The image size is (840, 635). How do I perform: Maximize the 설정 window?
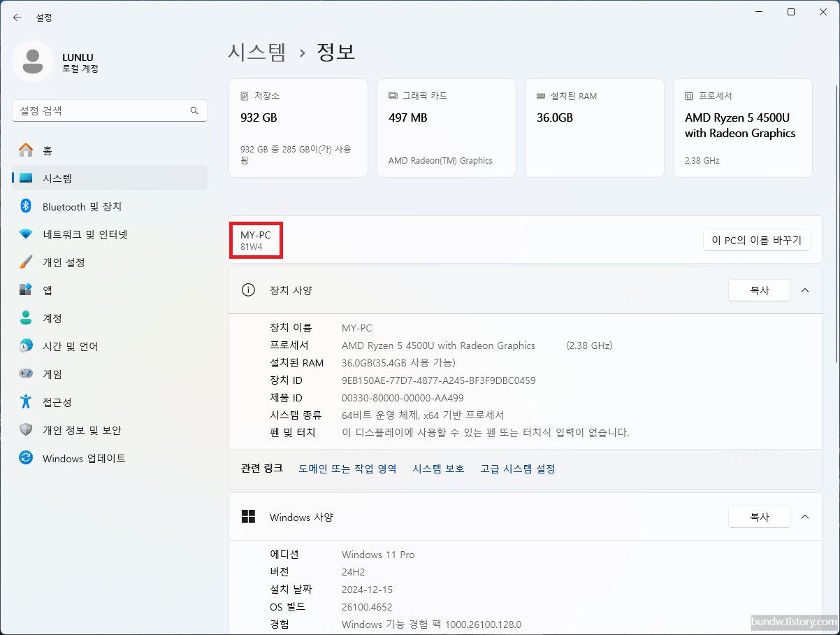coord(791,12)
